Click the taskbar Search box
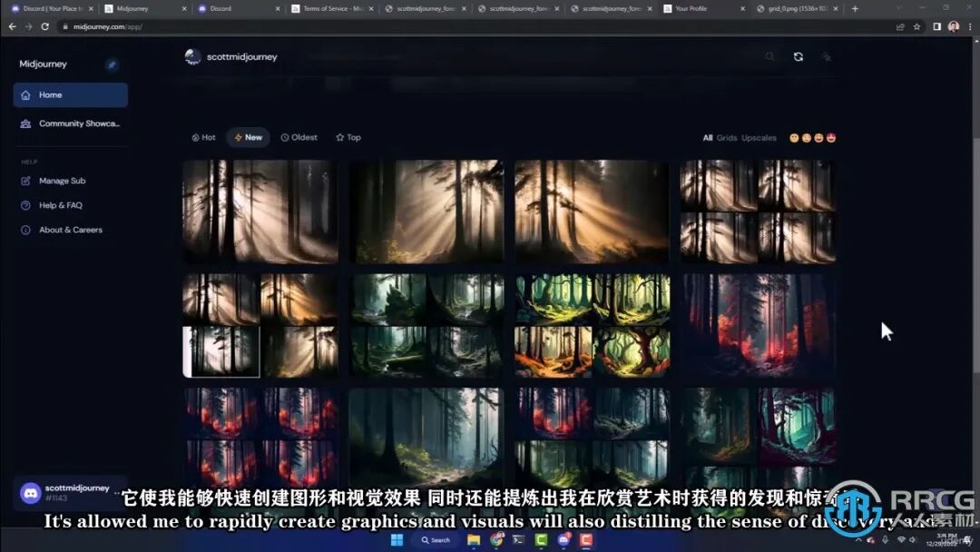The height and width of the screenshot is (552, 980). (x=436, y=540)
